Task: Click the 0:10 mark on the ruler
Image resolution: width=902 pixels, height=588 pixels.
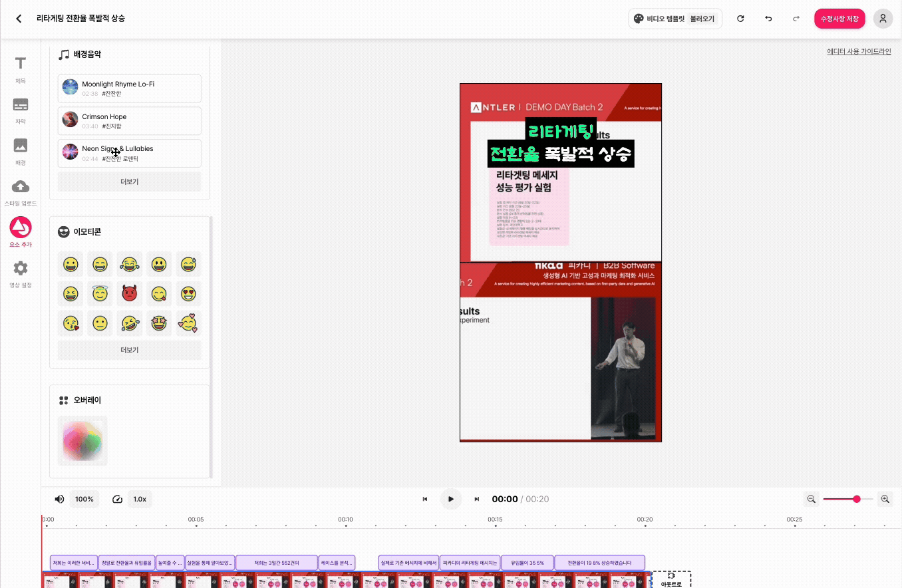Action: tap(345, 519)
